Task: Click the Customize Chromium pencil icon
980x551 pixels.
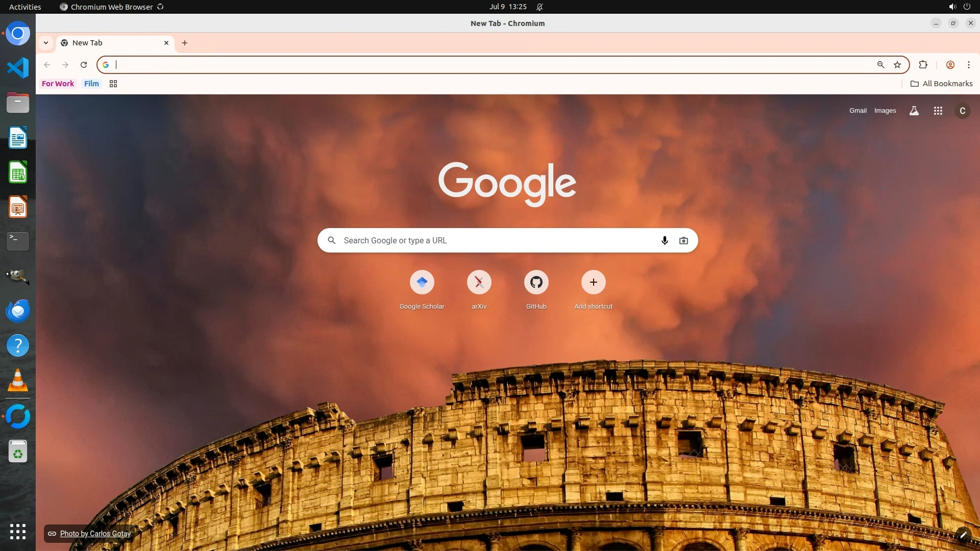Action: pos(963,535)
